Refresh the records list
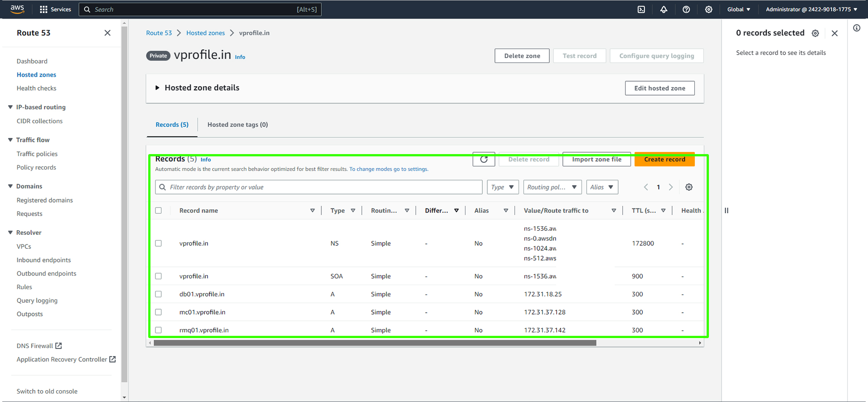Viewport: 868px width, 402px height. click(x=484, y=159)
